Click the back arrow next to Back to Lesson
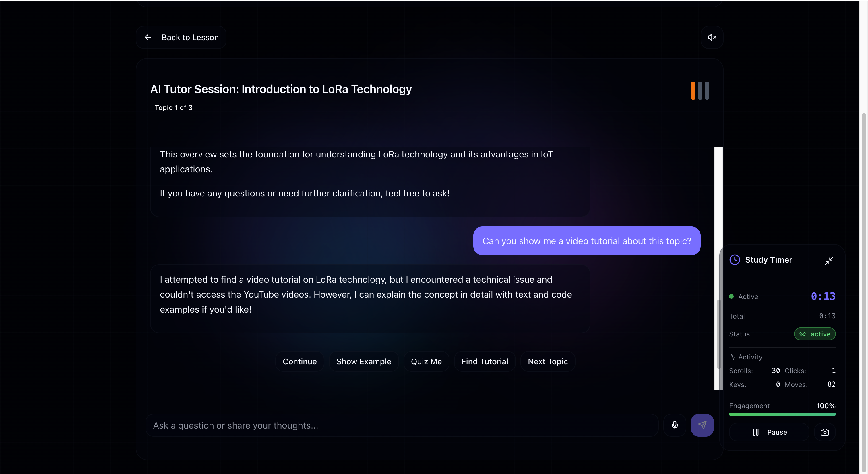868x474 pixels. [148, 37]
